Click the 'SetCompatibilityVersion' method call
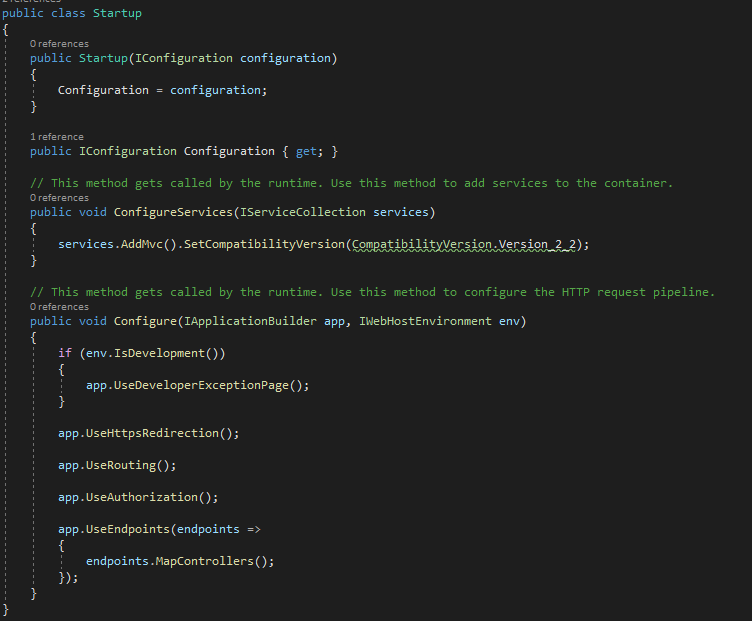Screen dimensions: 752x621 pyautogui.click(x=264, y=245)
